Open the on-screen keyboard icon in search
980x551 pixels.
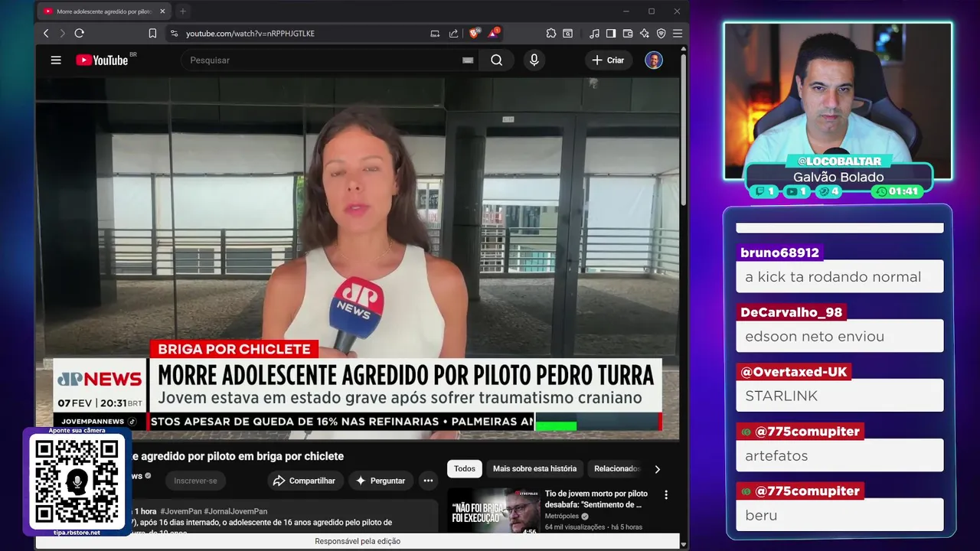click(x=468, y=60)
